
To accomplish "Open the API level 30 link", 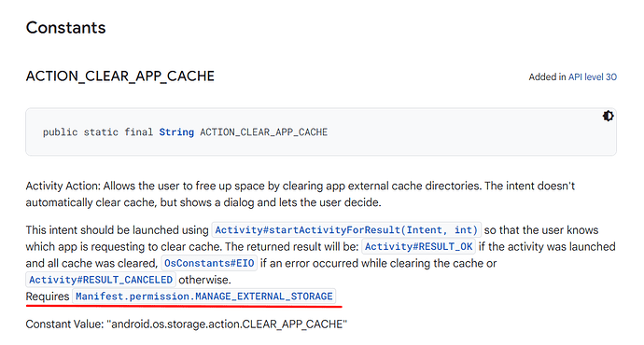I will [x=593, y=77].
